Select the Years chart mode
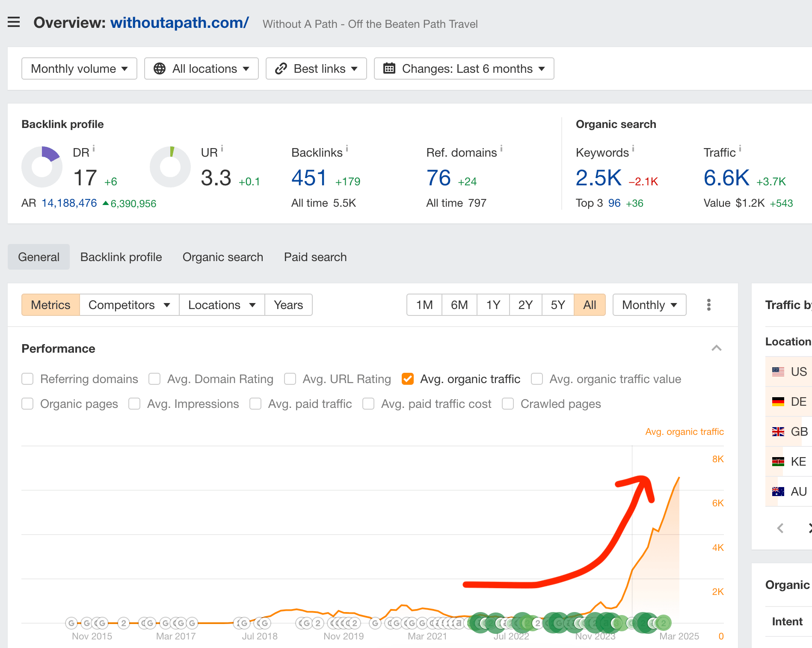812x648 pixels. click(x=288, y=305)
